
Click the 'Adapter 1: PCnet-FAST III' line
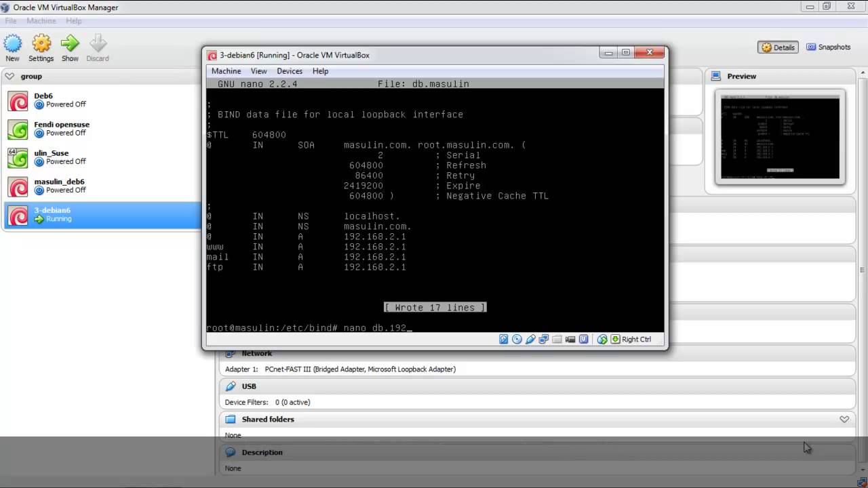tap(340, 369)
